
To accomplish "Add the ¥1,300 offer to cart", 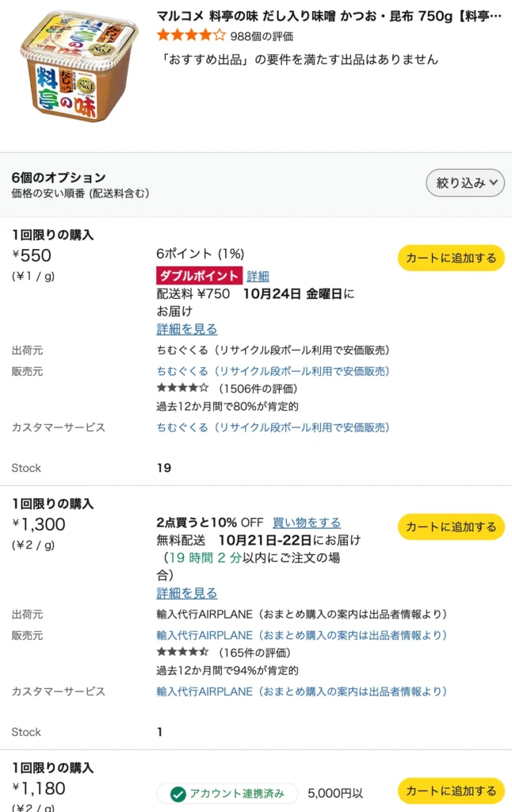I will [451, 527].
